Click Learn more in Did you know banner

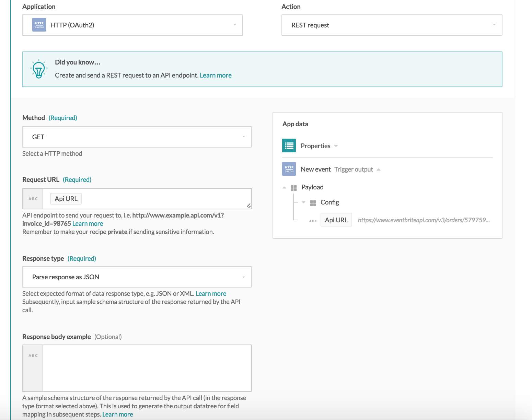coord(216,75)
